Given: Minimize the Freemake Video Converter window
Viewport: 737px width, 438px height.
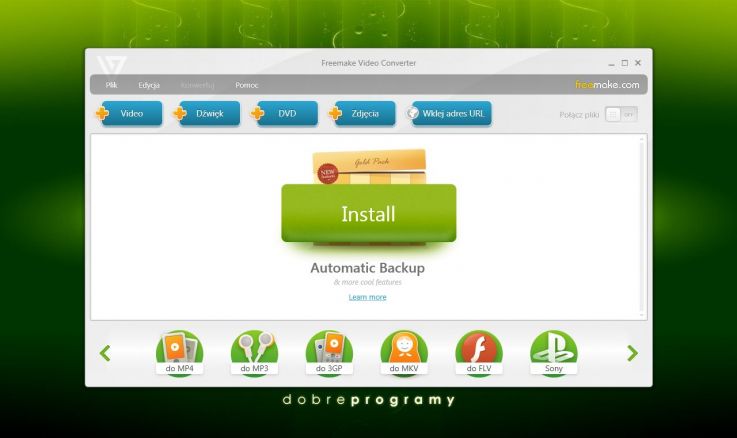Looking at the screenshot, I should tap(611, 63).
